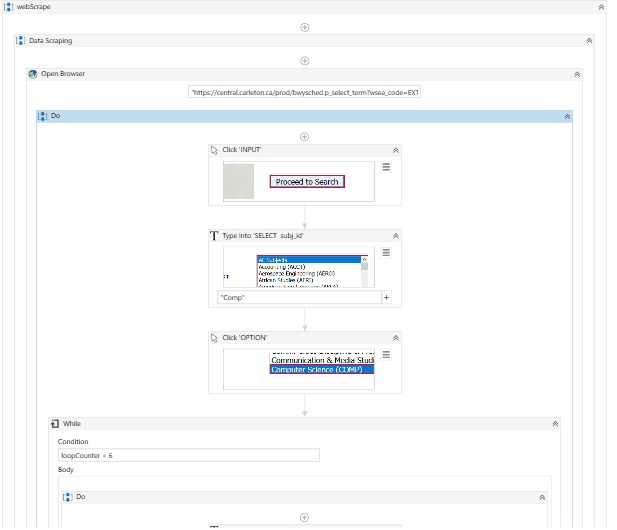Screen dimensions: 617x530
Task: Collapse the Type Into 'SELECT subj_id' activity
Action: (x=395, y=236)
